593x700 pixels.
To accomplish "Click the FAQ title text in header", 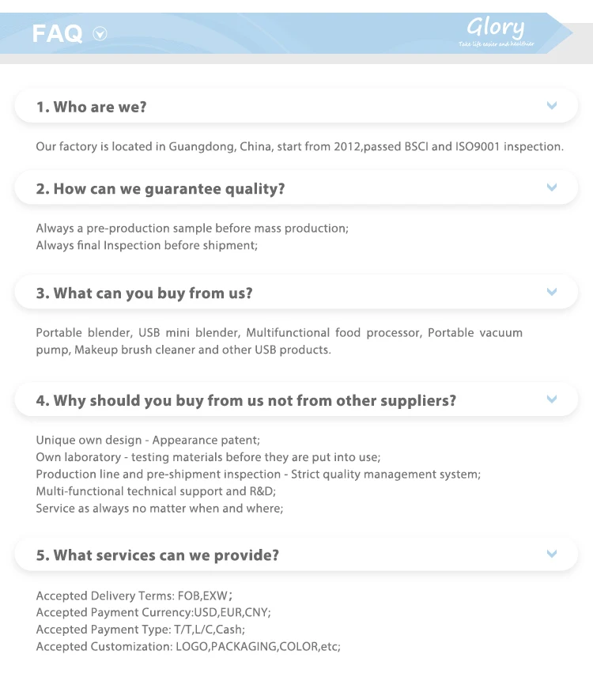I will click(57, 33).
